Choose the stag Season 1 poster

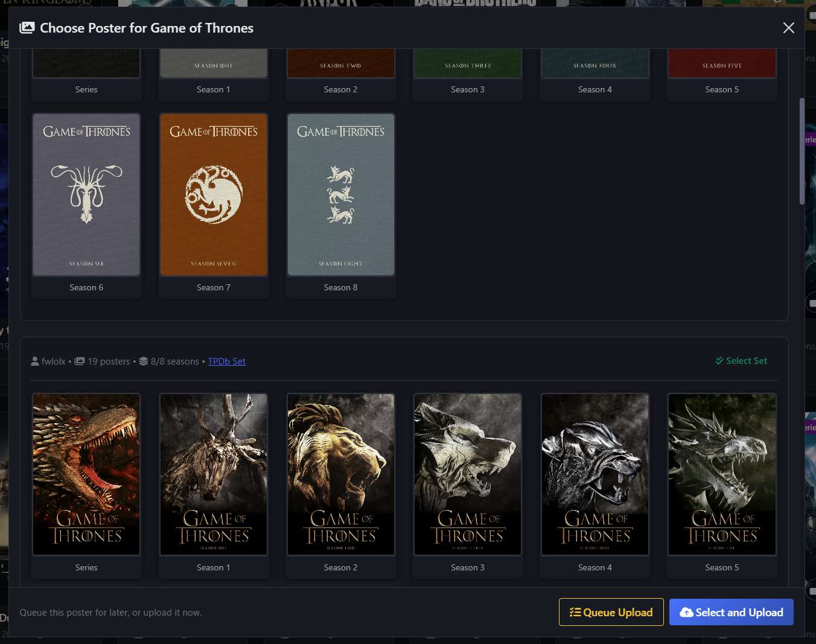[x=214, y=474]
